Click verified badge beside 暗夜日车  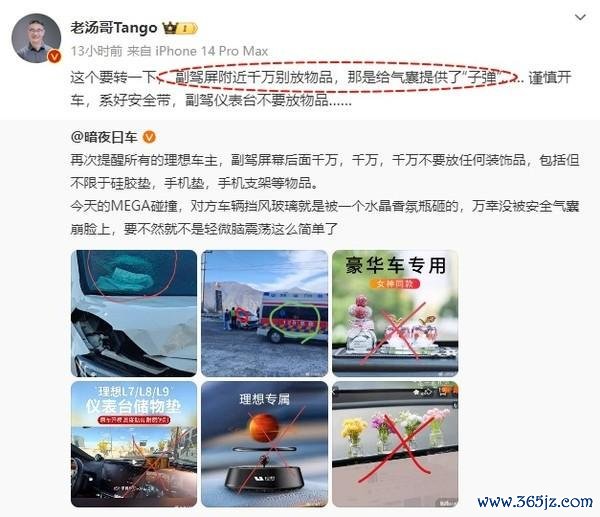[x=149, y=137]
